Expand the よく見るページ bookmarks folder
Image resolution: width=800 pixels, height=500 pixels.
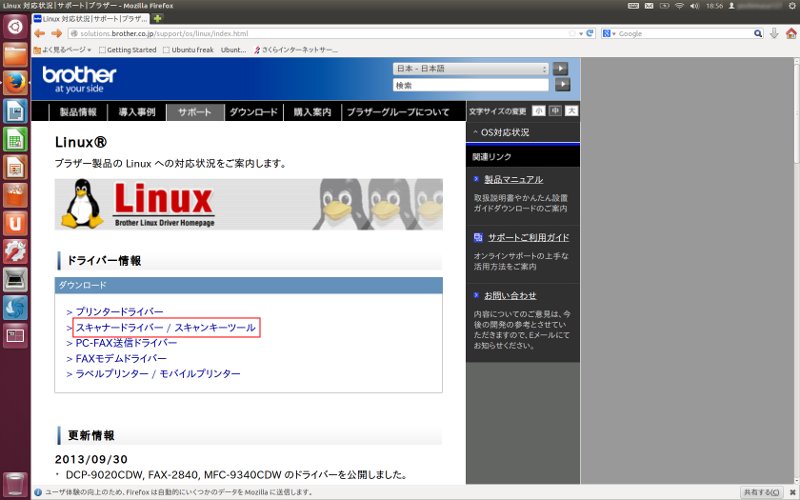pyautogui.click(x=62, y=49)
